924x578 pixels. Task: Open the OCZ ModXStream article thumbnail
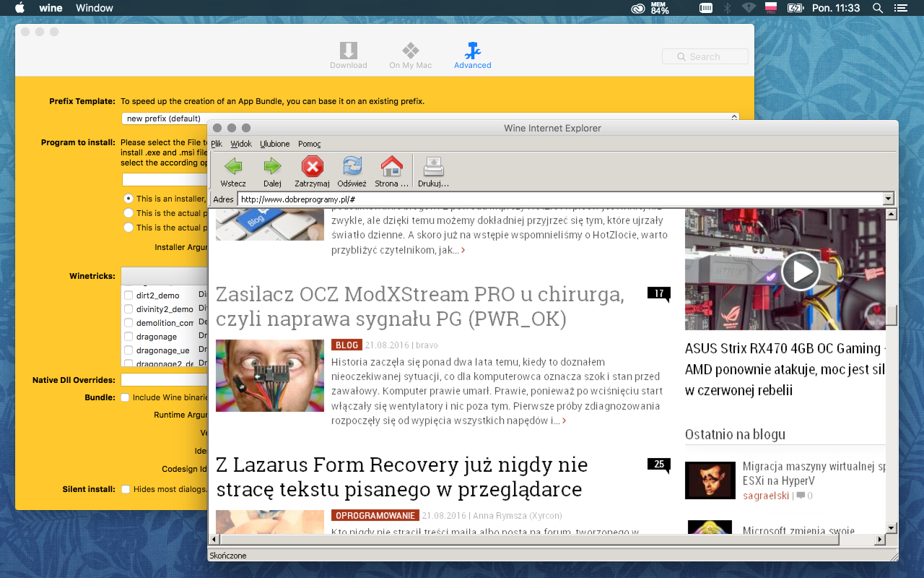click(x=269, y=376)
